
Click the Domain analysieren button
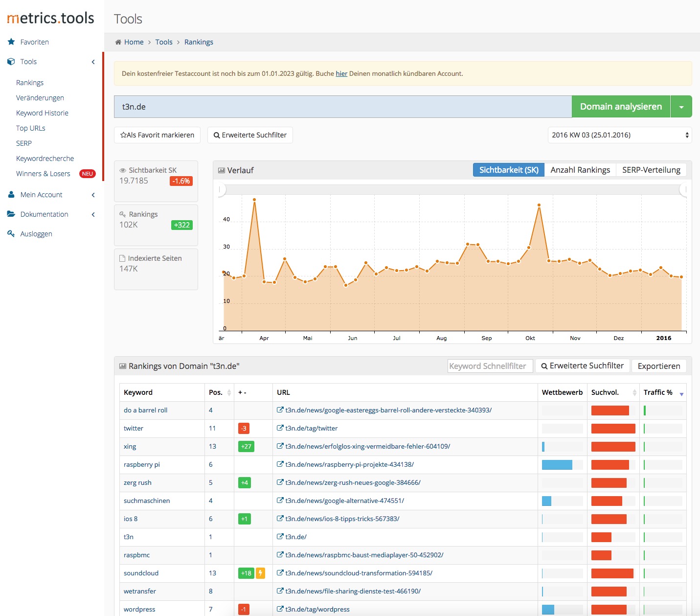click(621, 107)
